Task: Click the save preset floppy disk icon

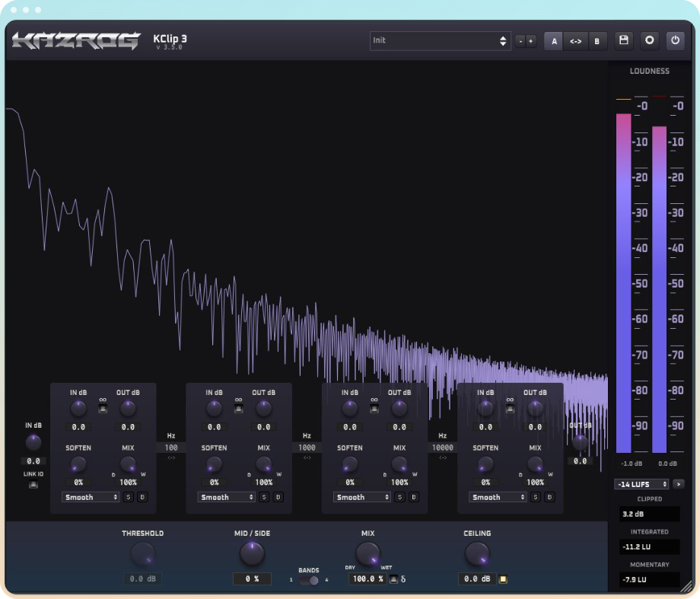Action: pos(624,41)
